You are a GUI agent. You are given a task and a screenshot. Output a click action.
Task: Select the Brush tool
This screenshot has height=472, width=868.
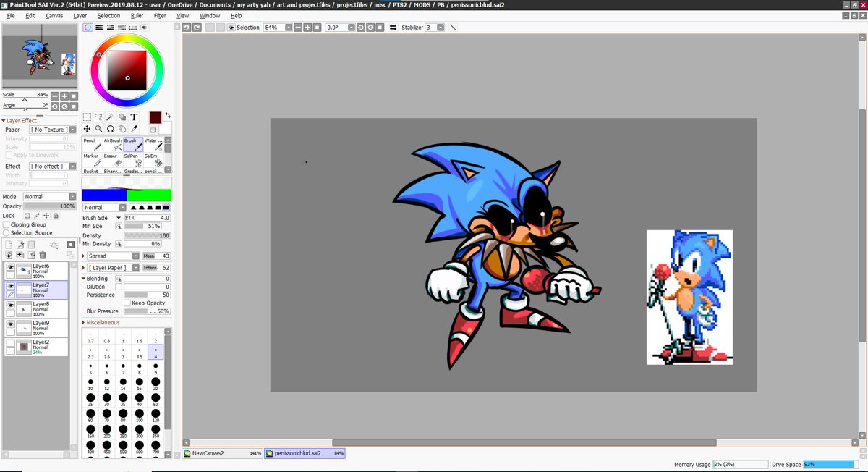tap(132, 144)
